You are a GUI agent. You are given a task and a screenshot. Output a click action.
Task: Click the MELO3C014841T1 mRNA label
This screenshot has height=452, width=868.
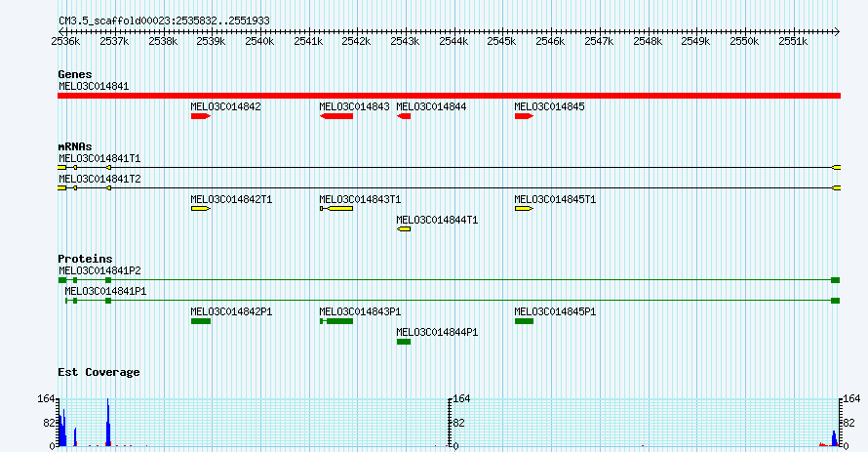click(99, 159)
